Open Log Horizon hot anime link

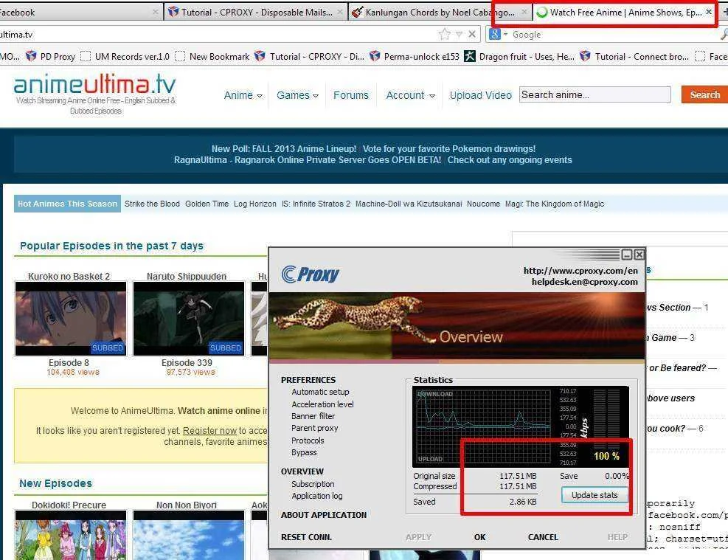[255, 204]
